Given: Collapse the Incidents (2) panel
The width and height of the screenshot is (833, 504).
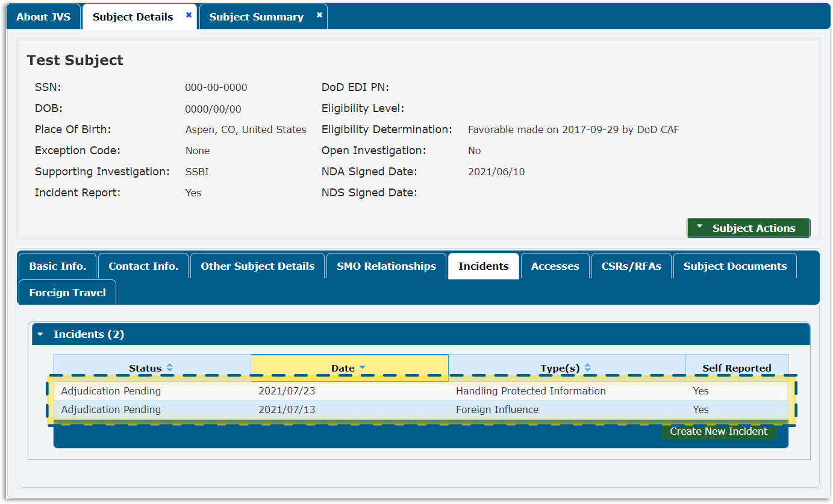Looking at the screenshot, I should (x=40, y=334).
